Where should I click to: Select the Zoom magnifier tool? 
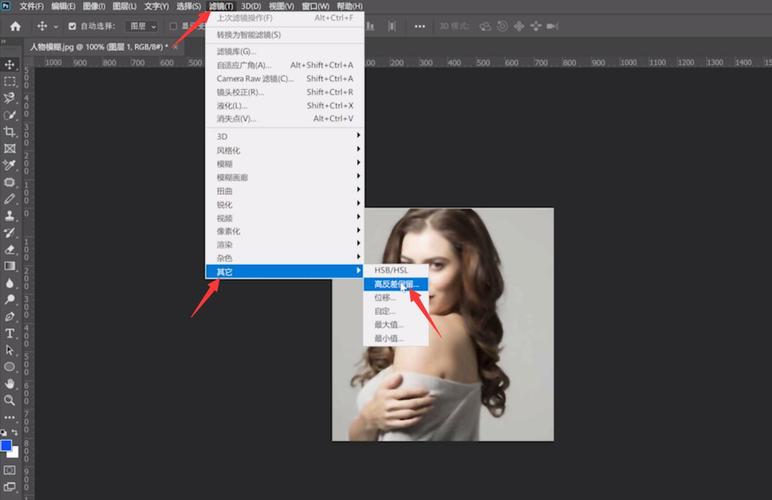(10, 400)
